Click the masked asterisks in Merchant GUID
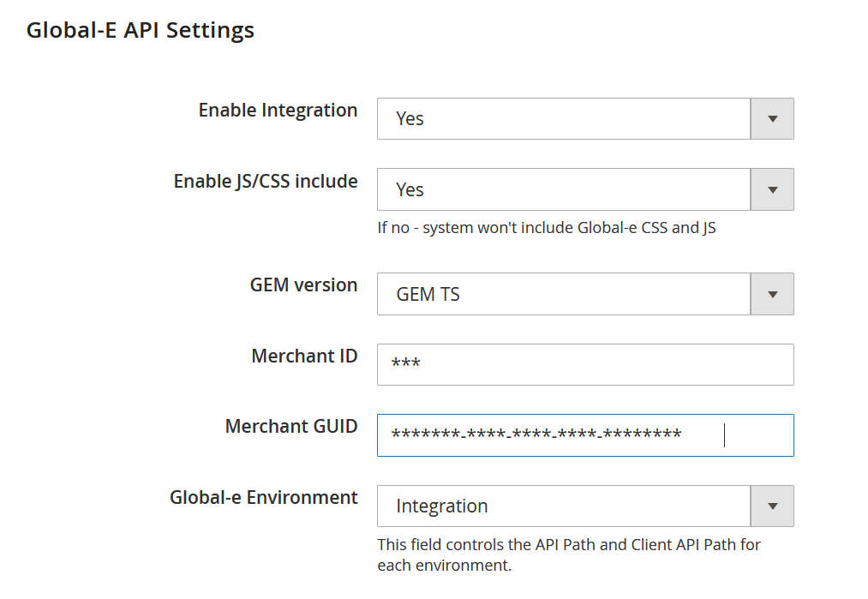The height and width of the screenshot is (599, 868). [x=536, y=435]
